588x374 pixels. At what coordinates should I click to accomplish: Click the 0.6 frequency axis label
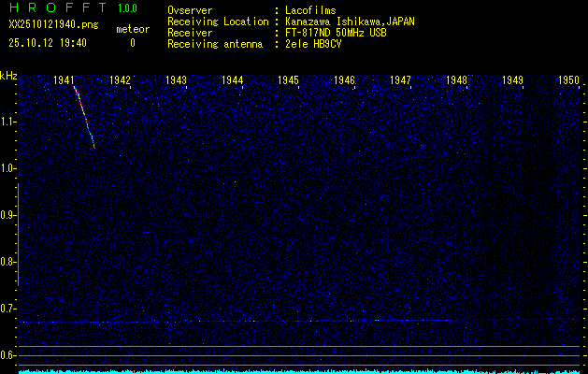8,354
